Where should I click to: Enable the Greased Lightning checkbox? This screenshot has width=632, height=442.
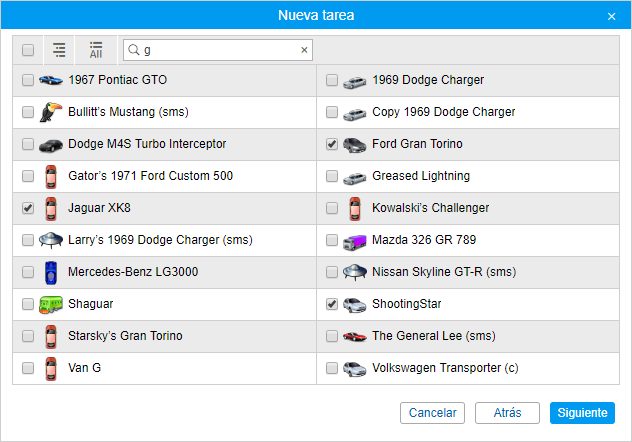[332, 176]
